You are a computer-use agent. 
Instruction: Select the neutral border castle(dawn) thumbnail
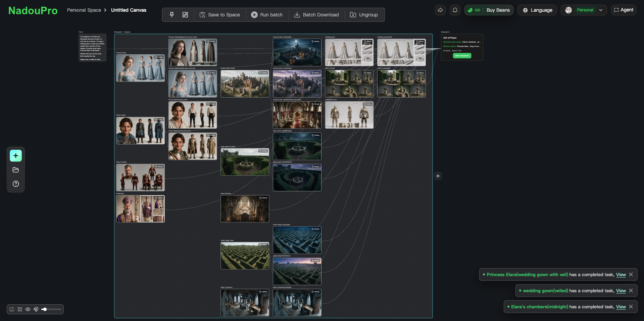point(297,83)
